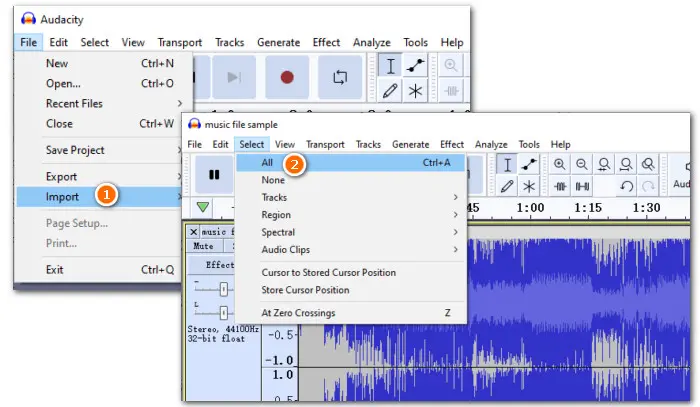Select the Selection I-beam tool in music file sample
This screenshot has height=407, width=700.
[x=507, y=165]
